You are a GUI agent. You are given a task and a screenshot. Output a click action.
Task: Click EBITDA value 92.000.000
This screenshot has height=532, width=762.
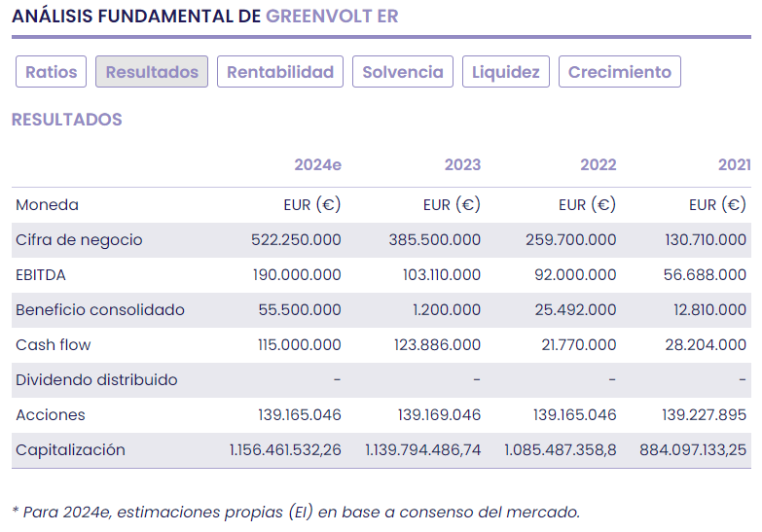point(575,275)
